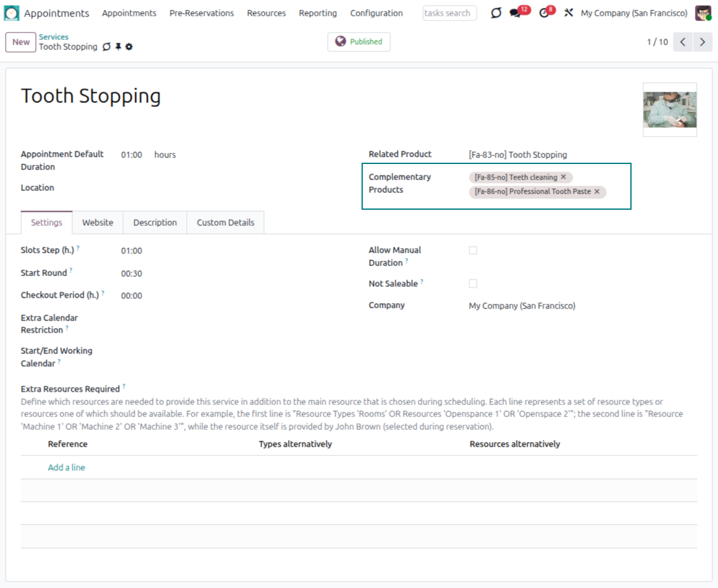Open the activities clock icon with 8 badge
This screenshot has height=588, width=718.
pos(544,13)
